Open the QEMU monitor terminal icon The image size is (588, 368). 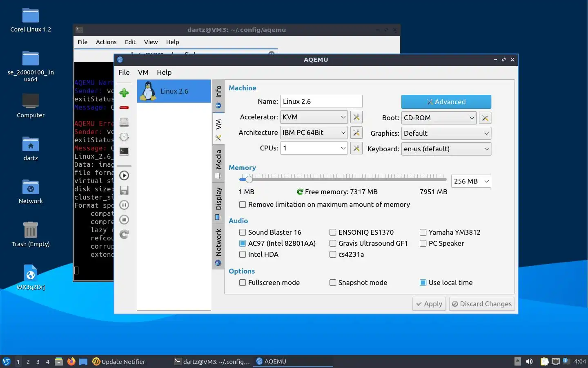pyautogui.click(x=124, y=152)
